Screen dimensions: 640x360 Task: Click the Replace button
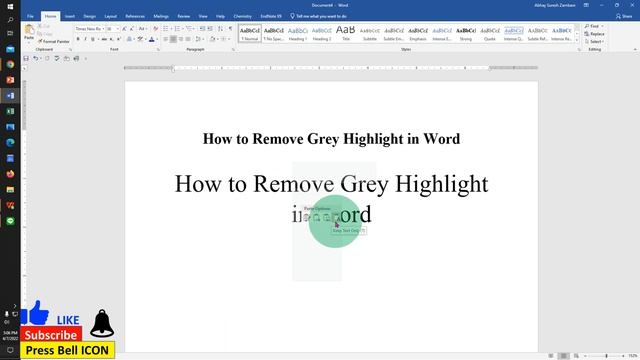pos(594,34)
